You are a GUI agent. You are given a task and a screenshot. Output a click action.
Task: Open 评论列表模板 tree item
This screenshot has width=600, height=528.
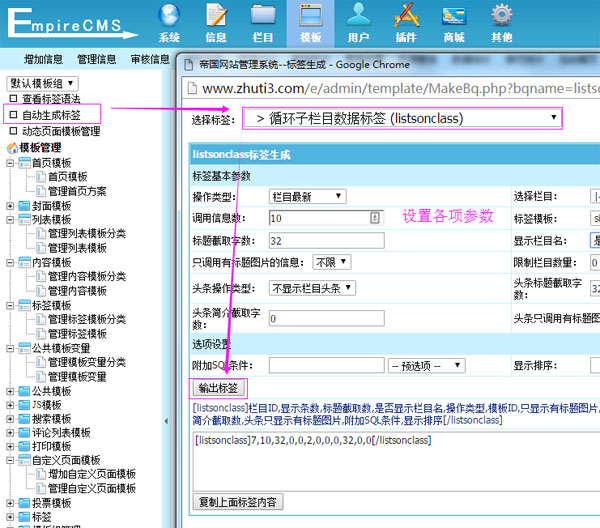point(61,432)
